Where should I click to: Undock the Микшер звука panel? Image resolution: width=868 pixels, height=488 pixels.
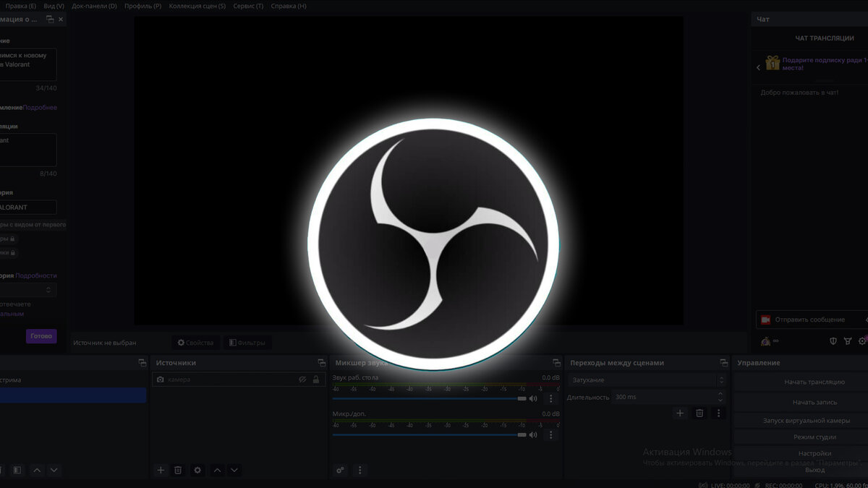(x=556, y=363)
